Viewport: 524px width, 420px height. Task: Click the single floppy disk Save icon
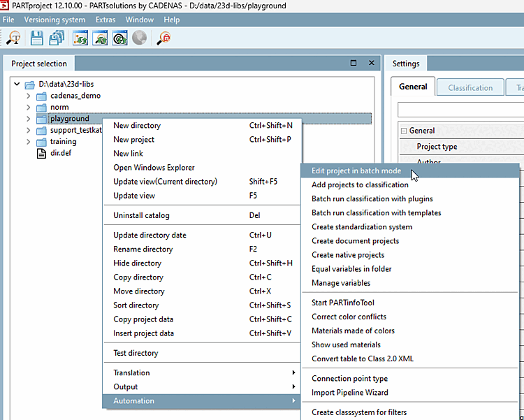click(37, 38)
